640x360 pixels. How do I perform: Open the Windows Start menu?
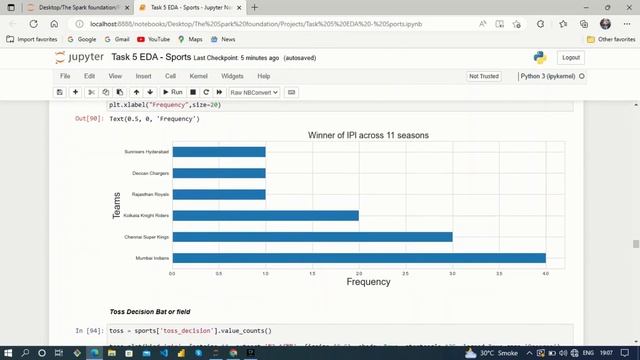[x=8, y=353]
